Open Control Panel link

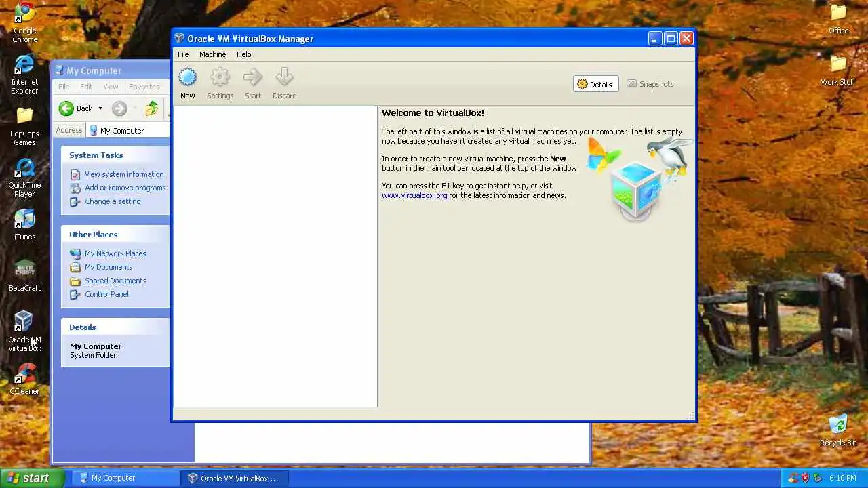106,294
